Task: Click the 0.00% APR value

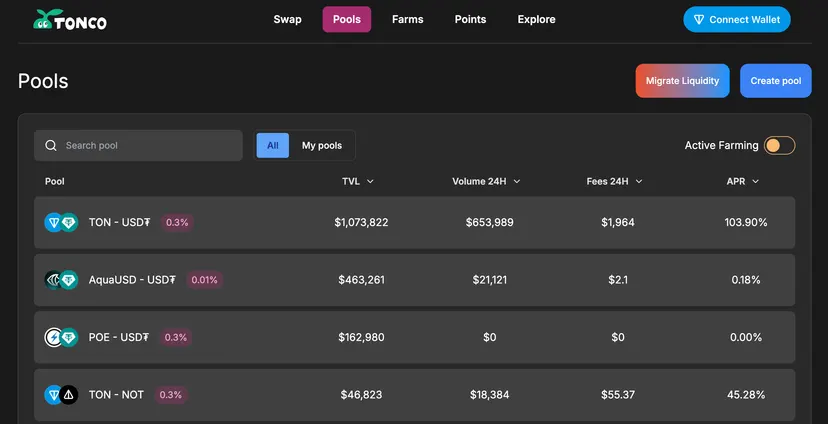Action: click(x=746, y=337)
